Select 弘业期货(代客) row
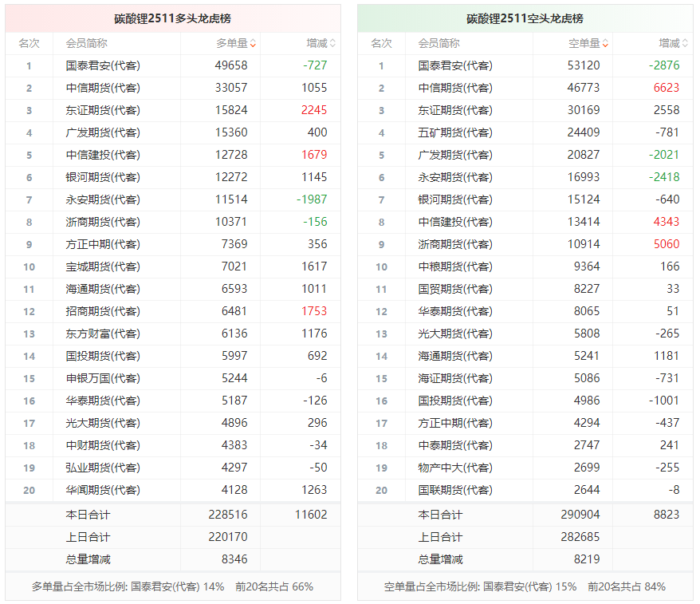Screen dimensions: 700x604 pyautogui.click(x=173, y=468)
